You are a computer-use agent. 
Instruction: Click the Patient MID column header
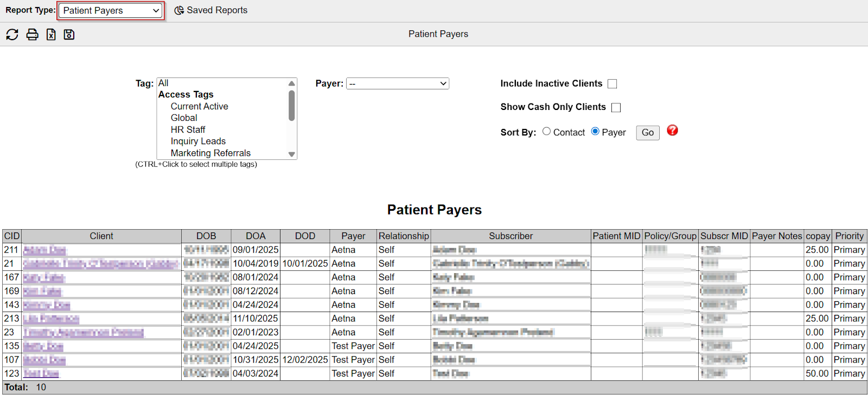coord(616,236)
